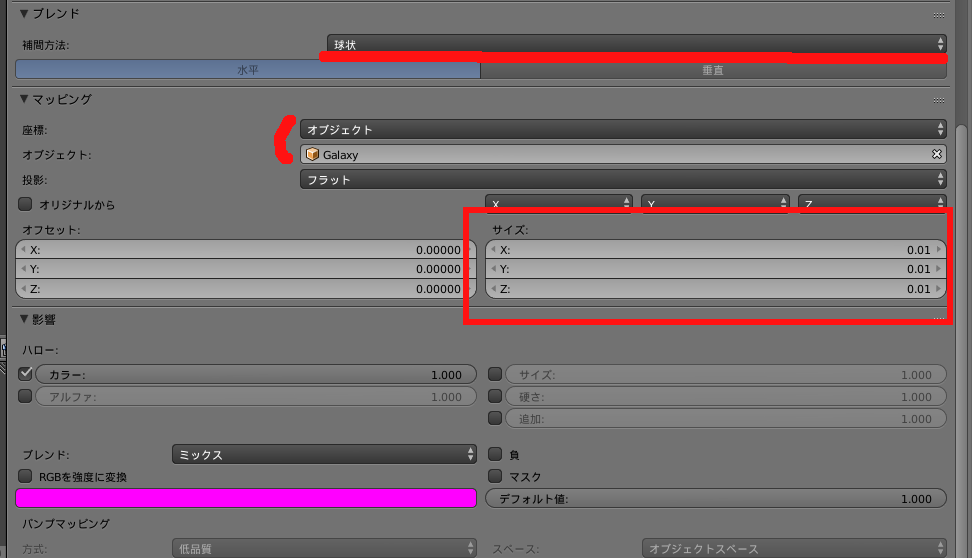Click the サイズ Y value field
Image resolution: width=972 pixels, height=558 pixels.
pos(716,268)
